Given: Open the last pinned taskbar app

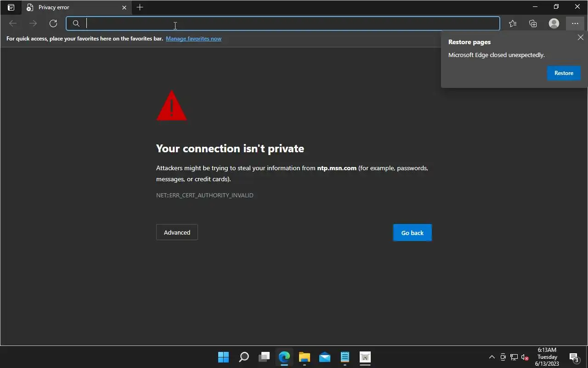Looking at the screenshot, I should coord(365,357).
